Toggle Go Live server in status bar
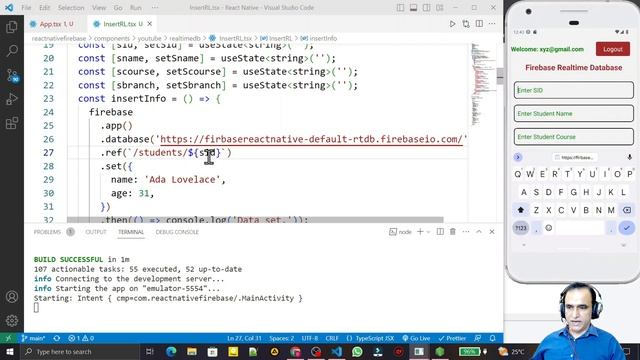The height and width of the screenshot is (360, 640). 416,338
